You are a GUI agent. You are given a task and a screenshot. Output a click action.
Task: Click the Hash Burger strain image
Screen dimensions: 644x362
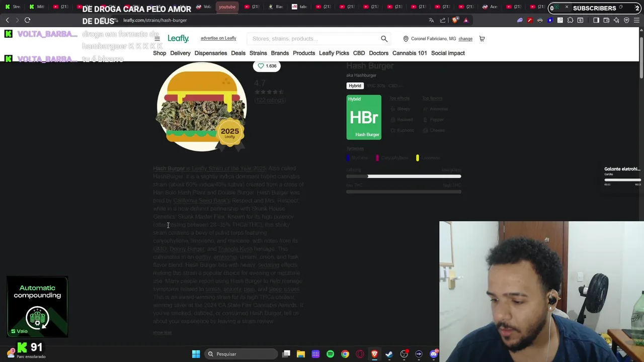[202, 107]
